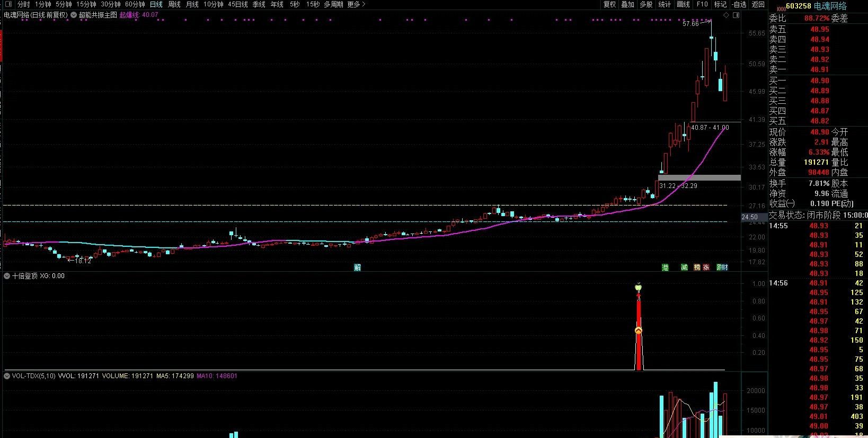Click the orange arrow signal on the red spike
868x438 pixels.
click(639, 330)
